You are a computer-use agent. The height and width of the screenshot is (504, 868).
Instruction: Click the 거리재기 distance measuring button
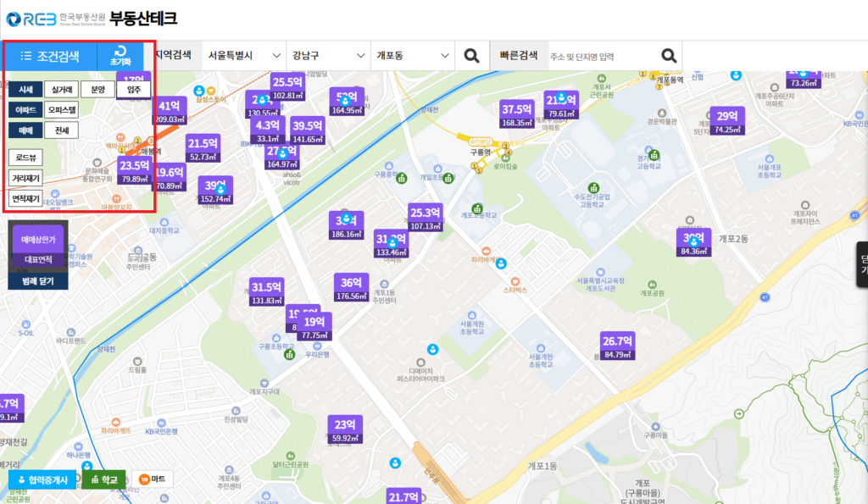pos(25,178)
